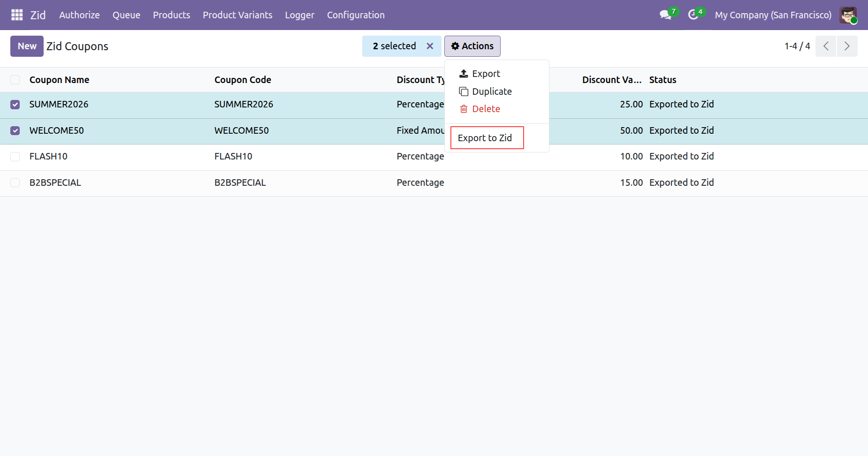
Task: Open the Products menu
Action: coord(171,15)
